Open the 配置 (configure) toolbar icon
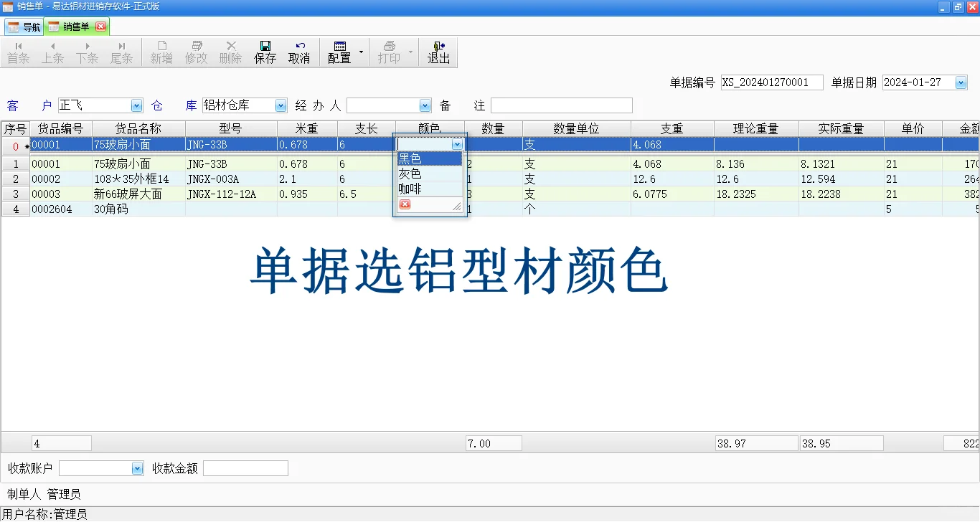 click(340, 52)
